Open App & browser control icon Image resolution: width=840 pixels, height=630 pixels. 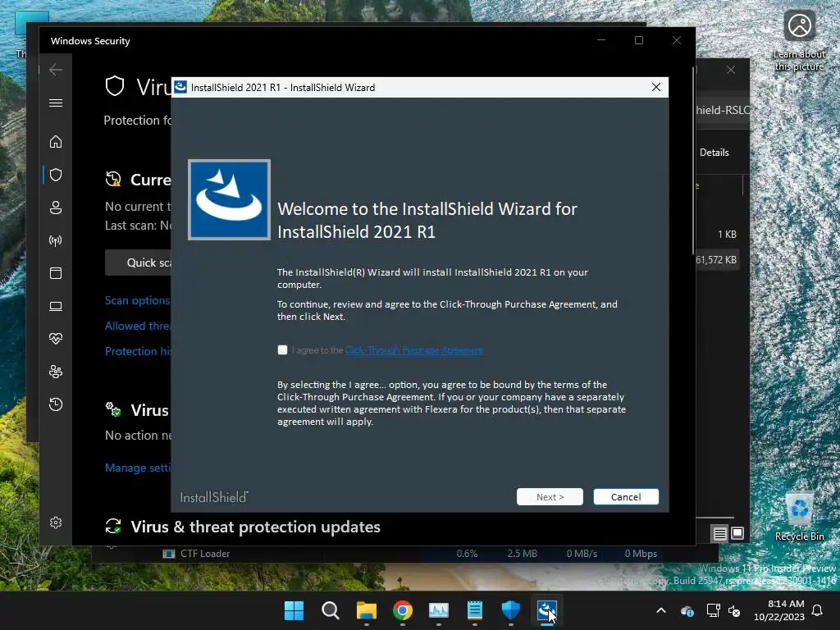[56, 273]
